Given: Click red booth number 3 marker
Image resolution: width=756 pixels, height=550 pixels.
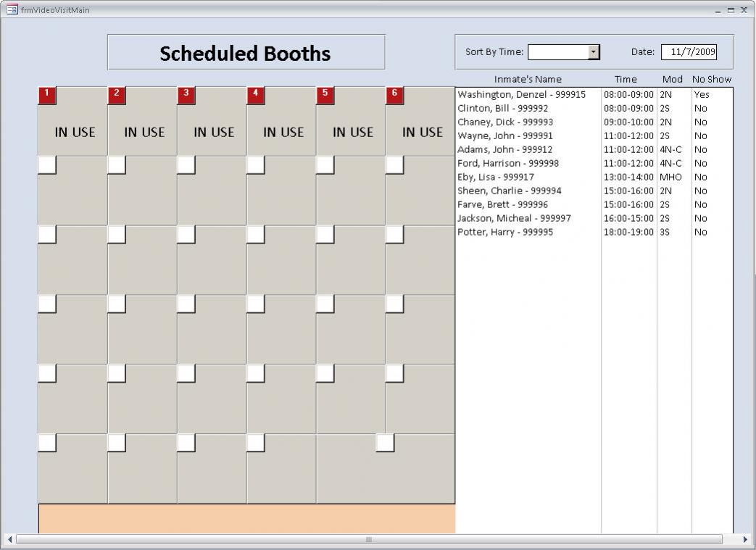Looking at the screenshot, I should pyautogui.click(x=186, y=96).
